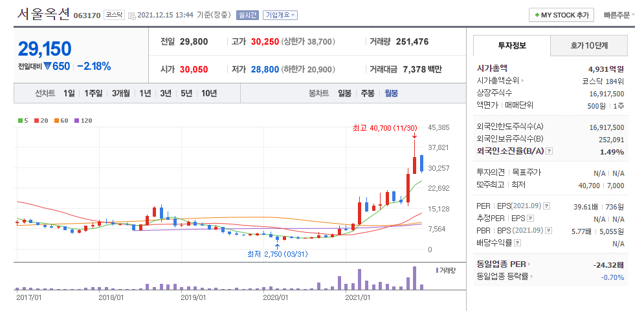
Task: Switch to the 주봉 candle chart
Action: (x=368, y=93)
